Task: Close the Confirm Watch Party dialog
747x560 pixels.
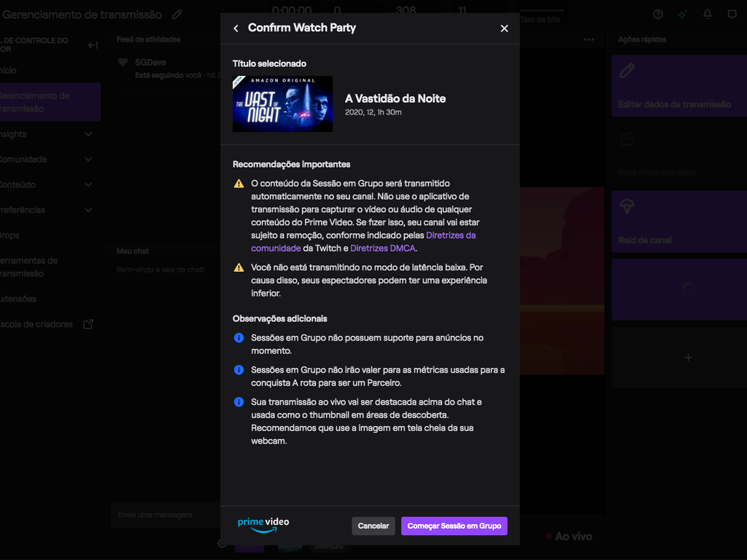Action: 504,28
